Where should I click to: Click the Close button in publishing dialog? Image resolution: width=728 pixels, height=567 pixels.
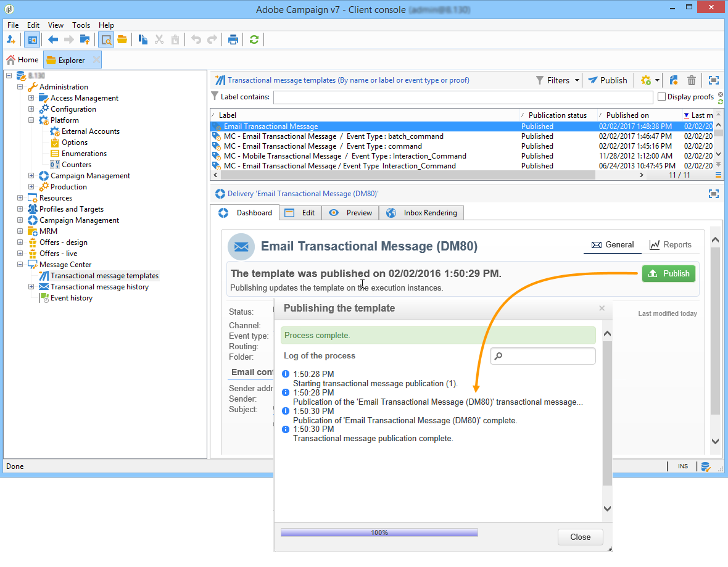tap(580, 537)
